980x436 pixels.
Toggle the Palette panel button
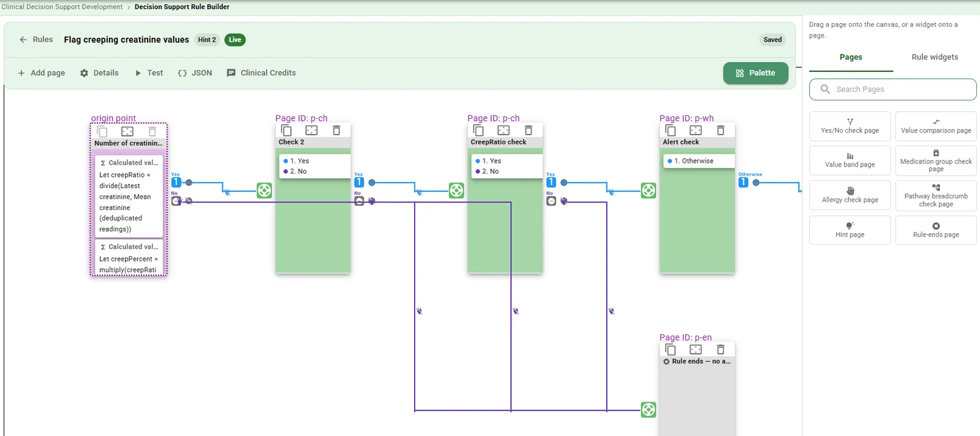[755, 73]
